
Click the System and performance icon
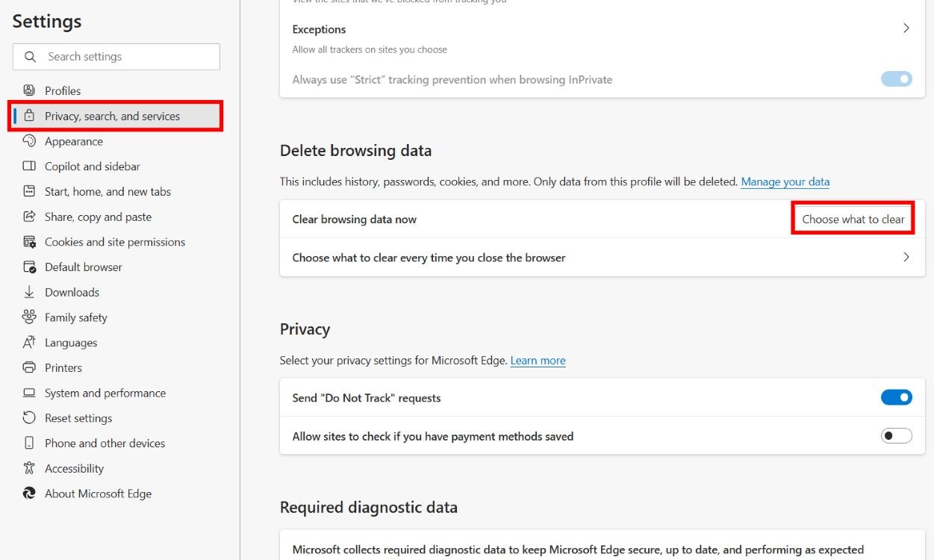[29, 393]
